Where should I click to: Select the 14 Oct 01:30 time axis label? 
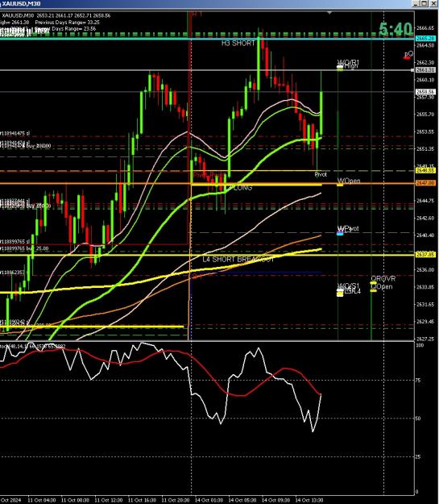209,501
